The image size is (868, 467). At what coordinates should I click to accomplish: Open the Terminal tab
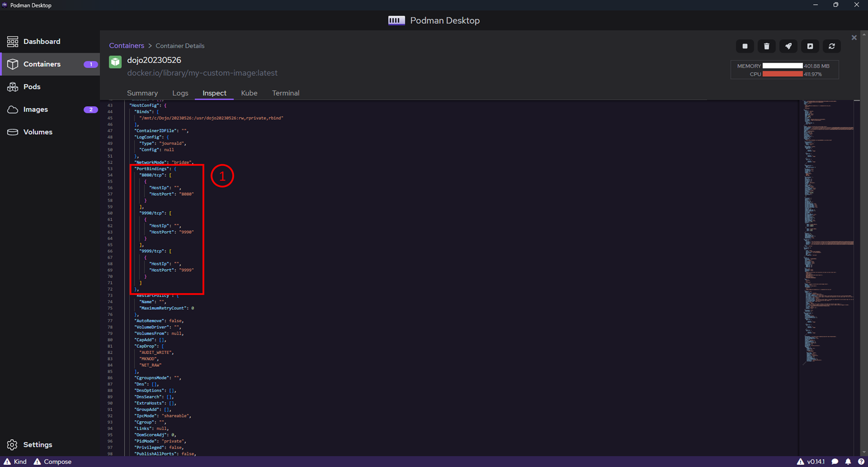point(286,93)
